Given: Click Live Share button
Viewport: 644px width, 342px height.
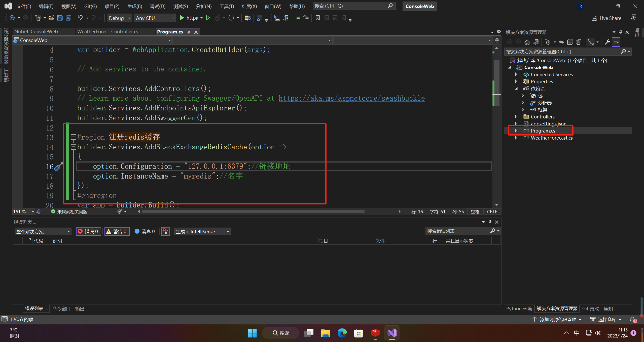Looking at the screenshot, I should coord(606,18).
